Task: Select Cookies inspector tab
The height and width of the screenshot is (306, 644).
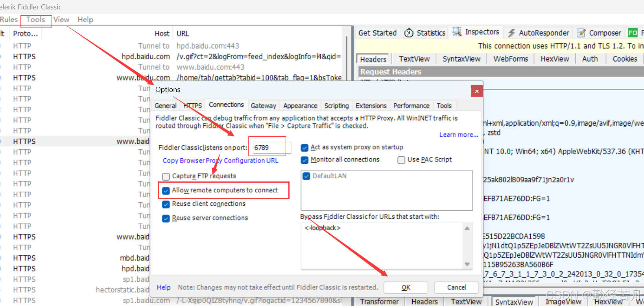Action: tap(625, 59)
